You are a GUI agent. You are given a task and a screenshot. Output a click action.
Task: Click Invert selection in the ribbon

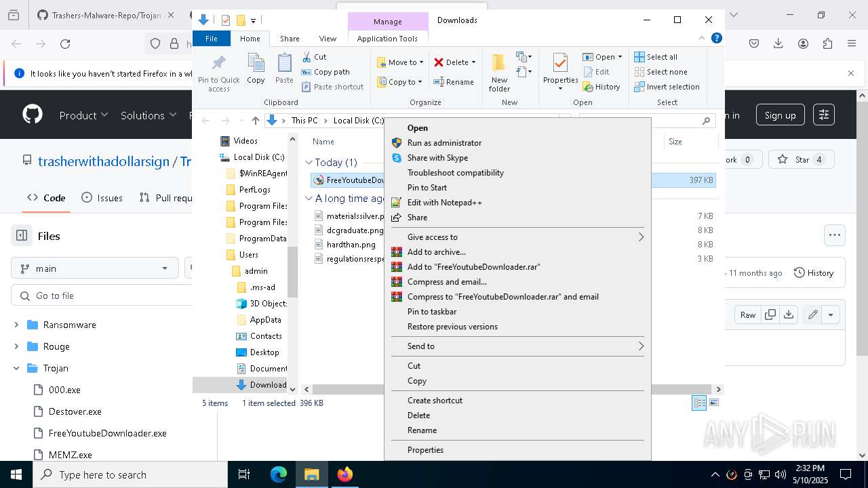667,87
